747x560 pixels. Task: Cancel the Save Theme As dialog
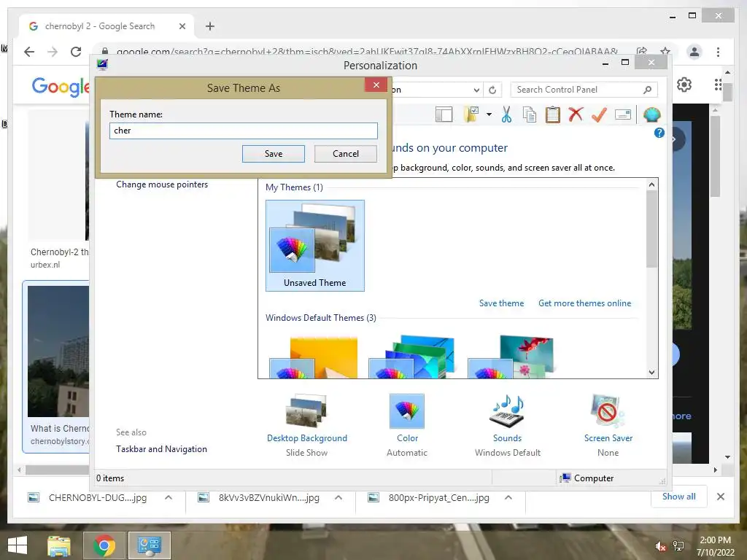coord(345,154)
